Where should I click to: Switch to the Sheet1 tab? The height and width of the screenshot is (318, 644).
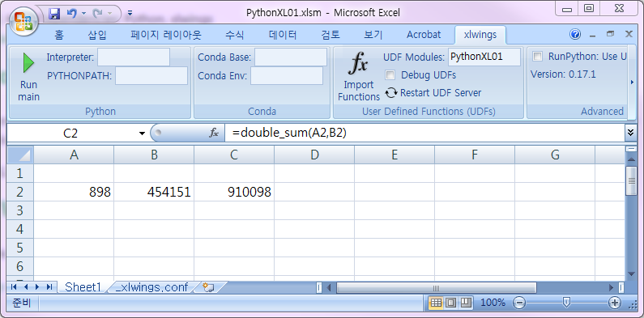83,287
